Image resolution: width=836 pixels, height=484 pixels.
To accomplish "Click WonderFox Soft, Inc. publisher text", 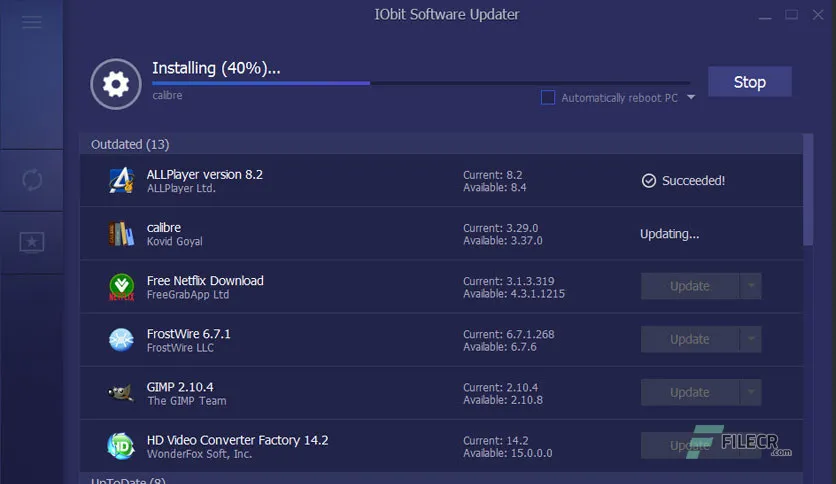I will click(199, 454).
